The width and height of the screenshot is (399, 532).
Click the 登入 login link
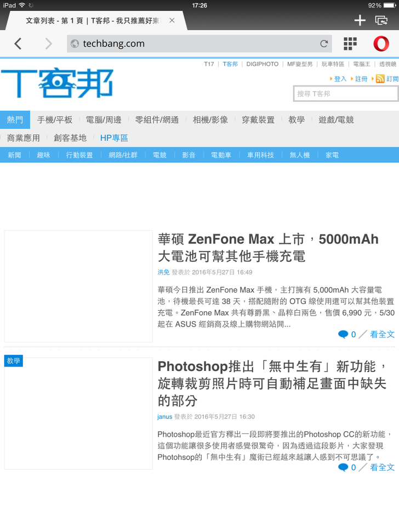tap(340, 79)
